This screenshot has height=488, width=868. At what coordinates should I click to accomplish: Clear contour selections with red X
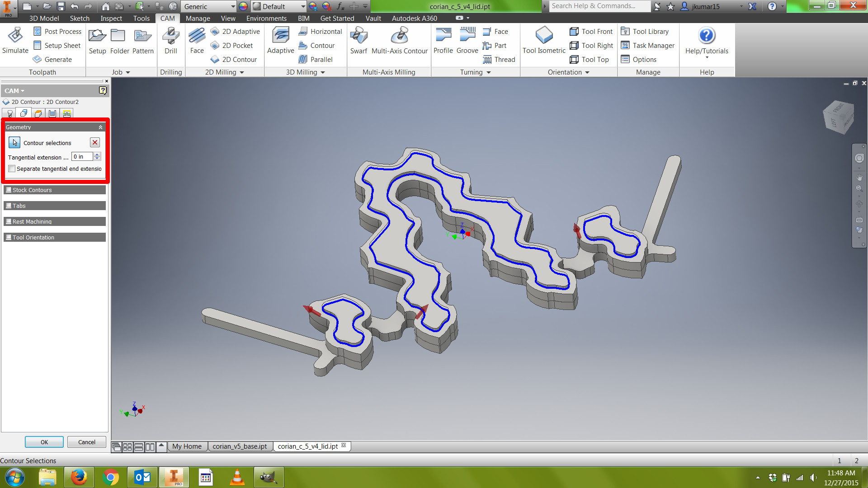click(x=95, y=143)
